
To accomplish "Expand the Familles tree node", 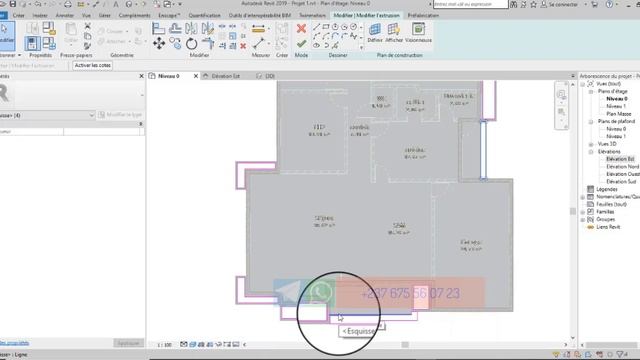I will [583, 212].
